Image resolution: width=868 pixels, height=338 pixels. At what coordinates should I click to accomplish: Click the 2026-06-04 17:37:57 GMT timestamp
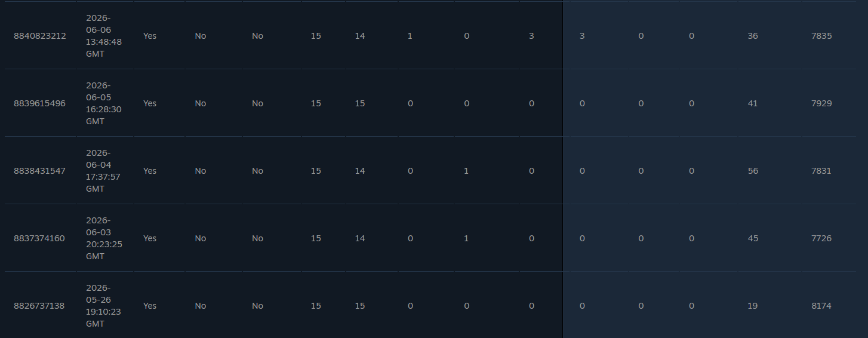[104, 171]
